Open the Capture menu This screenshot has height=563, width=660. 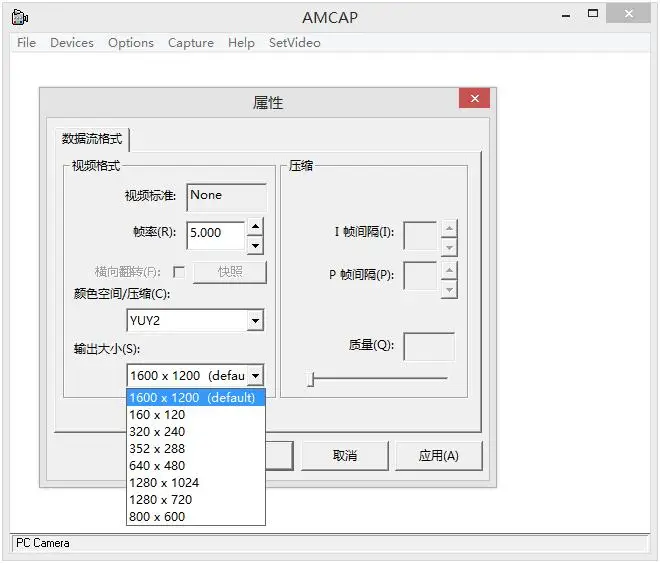coord(191,42)
